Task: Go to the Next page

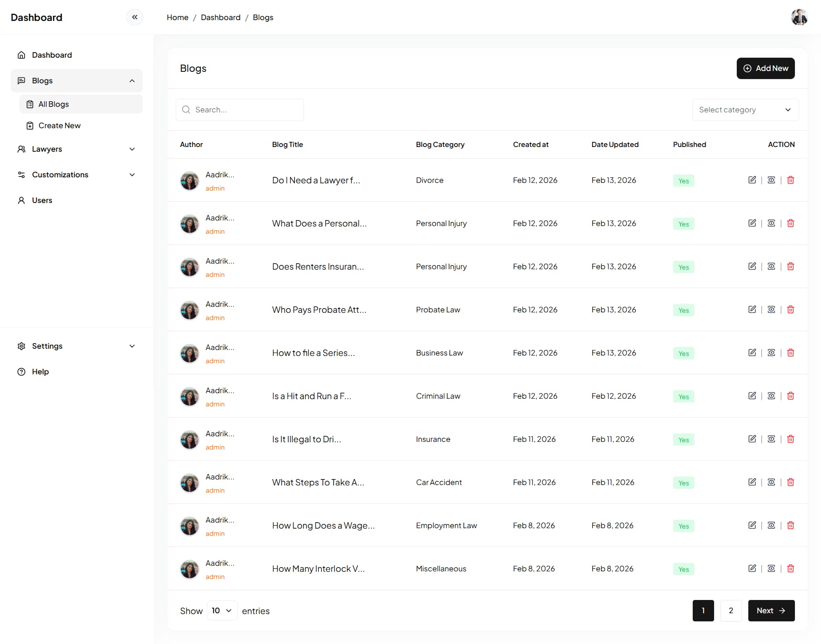Action: pyautogui.click(x=771, y=611)
